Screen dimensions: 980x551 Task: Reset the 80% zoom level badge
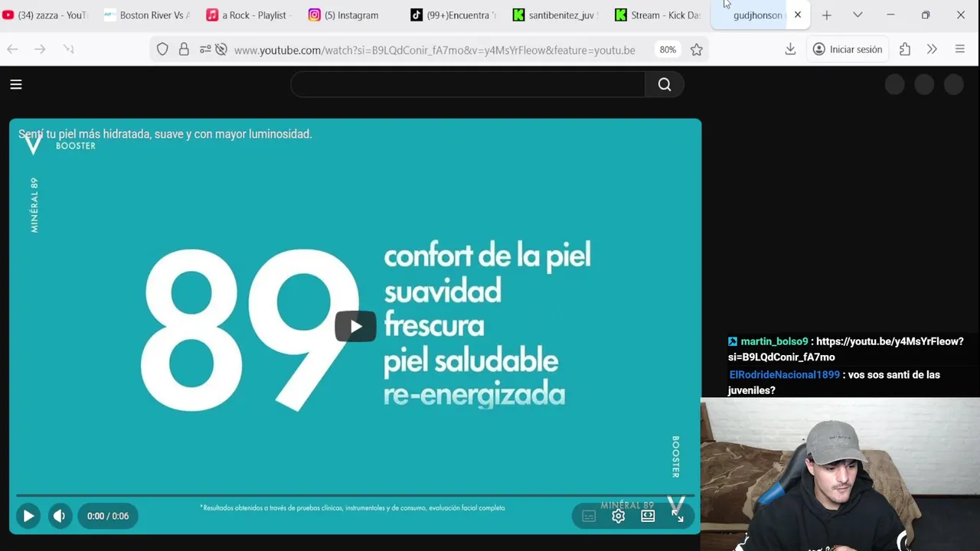click(x=668, y=50)
